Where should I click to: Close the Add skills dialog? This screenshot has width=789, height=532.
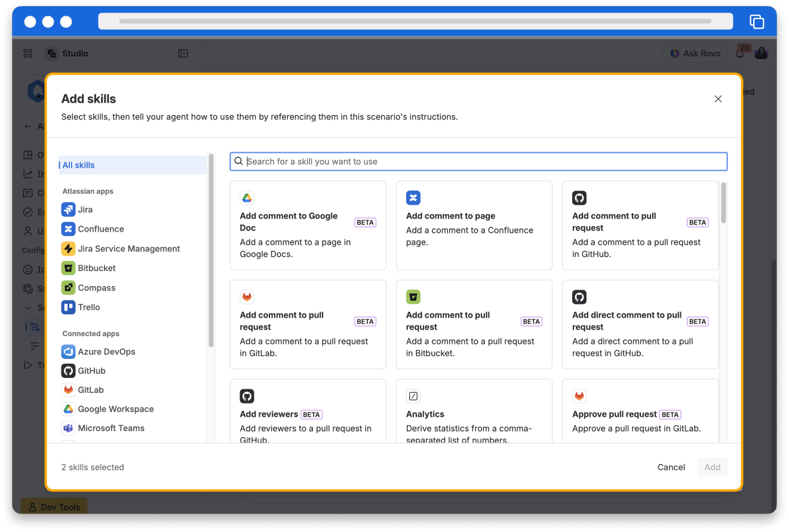click(719, 99)
